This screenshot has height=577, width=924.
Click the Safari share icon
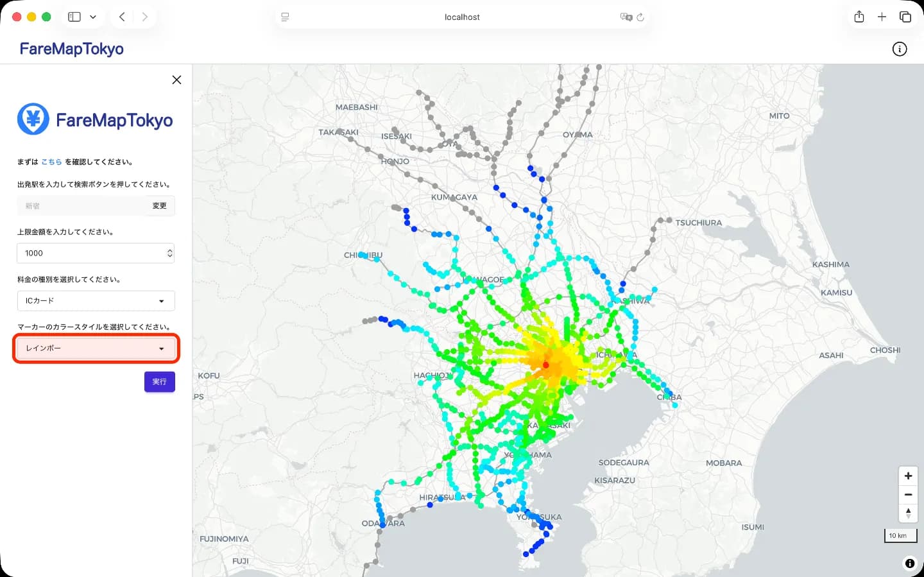click(x=859, y=17)
